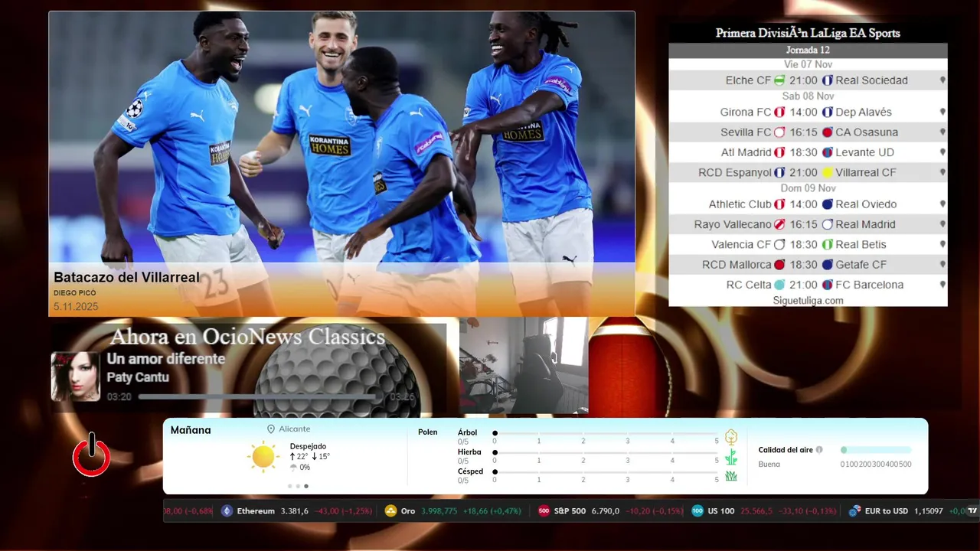
Task: Click the Despejado weather condition text
Action: tap(308, 446)
